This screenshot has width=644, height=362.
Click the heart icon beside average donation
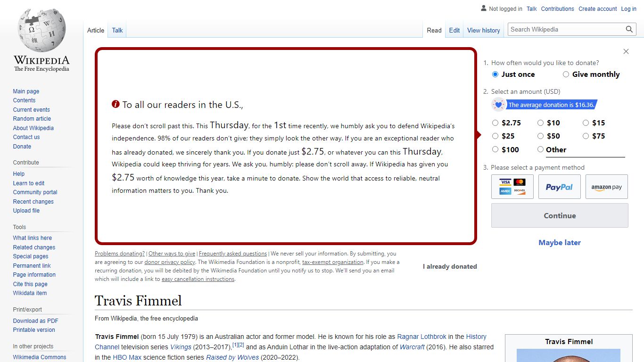coord(498,105)
